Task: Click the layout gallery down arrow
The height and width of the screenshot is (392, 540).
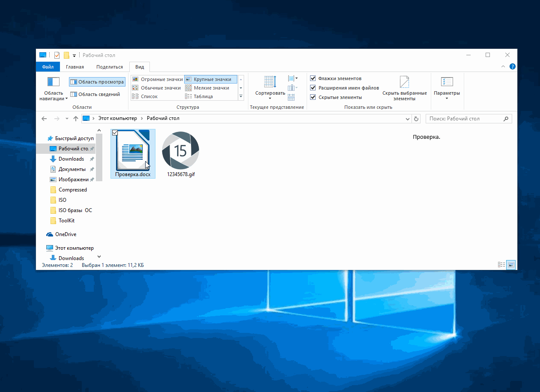Action: coord(241,88)
